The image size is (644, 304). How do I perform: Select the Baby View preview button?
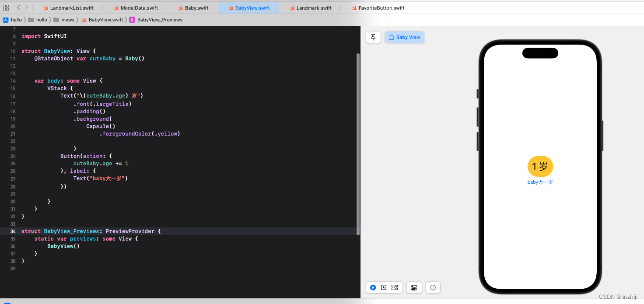(x=404, y=37)
